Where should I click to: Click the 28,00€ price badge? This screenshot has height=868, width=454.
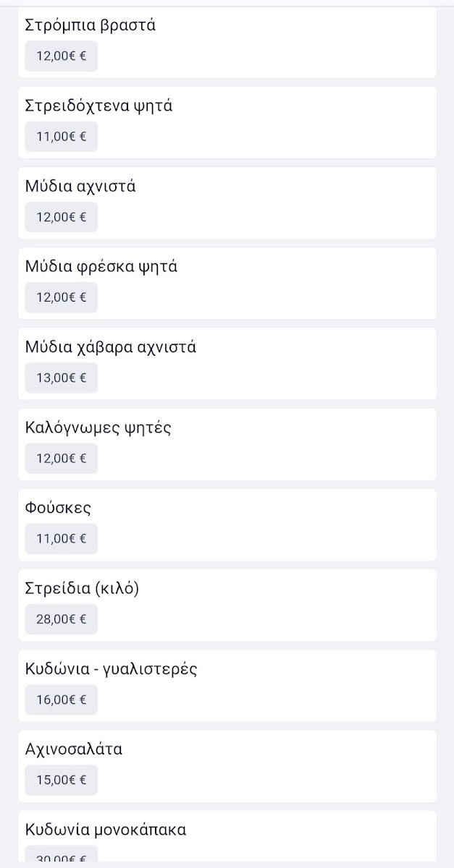[62, 619]
